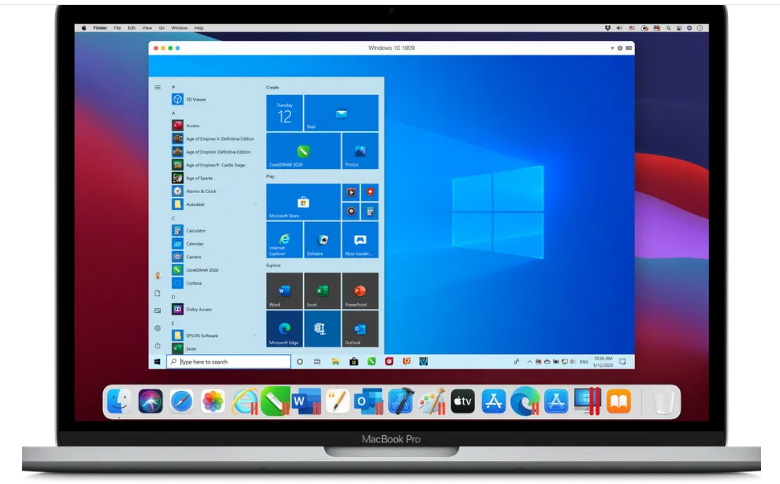Open the Outlook tile
This screenshot has height=484, width=780.
pos(360,328)
